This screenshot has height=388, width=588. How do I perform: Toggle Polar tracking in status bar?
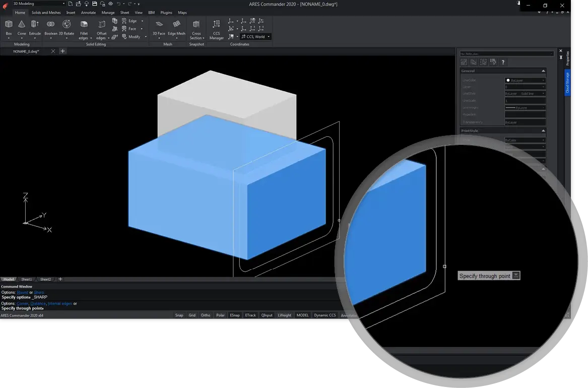[x=221, y=316]
